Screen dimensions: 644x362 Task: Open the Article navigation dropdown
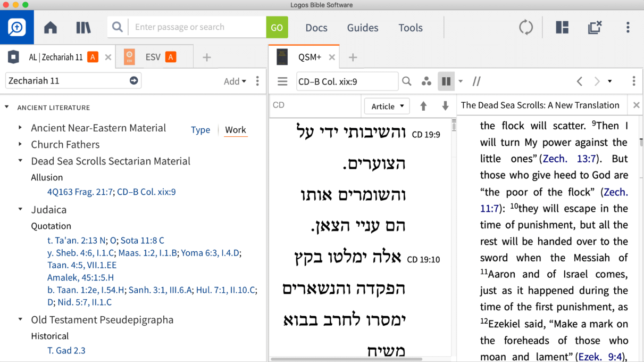[387, 106]
